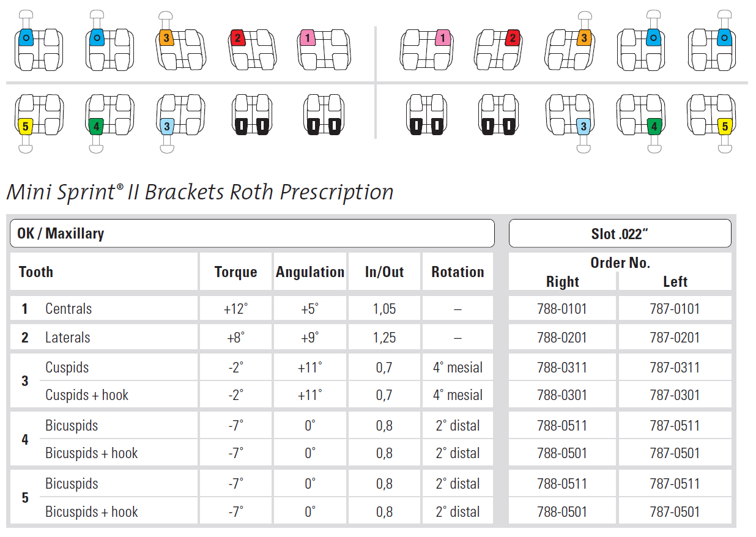Click the OK / Maxillary header bar

pos(252,233)
